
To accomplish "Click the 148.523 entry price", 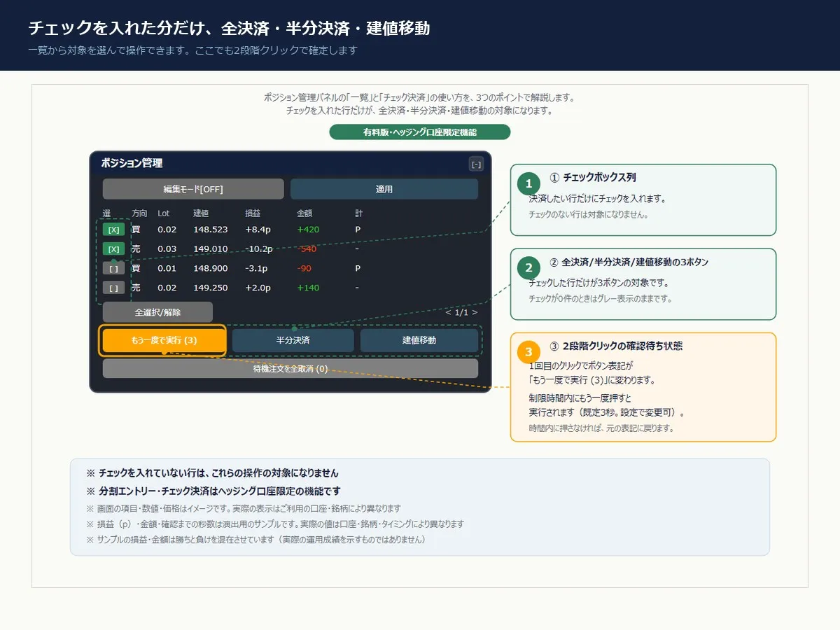I will tap(211, 229).
